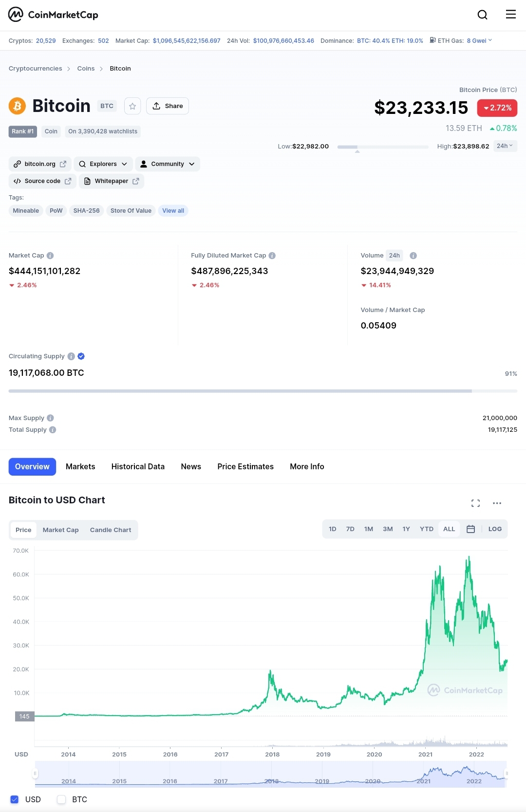Set chart range to 3M

(x=388, y=529)
